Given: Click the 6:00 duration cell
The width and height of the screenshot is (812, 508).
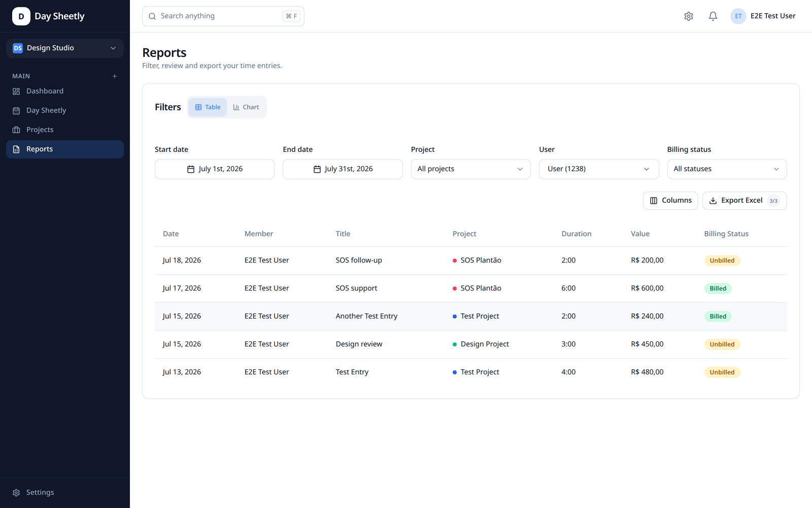Looking at the screenshot, I should pyautogui.click(x=568, y=289).
